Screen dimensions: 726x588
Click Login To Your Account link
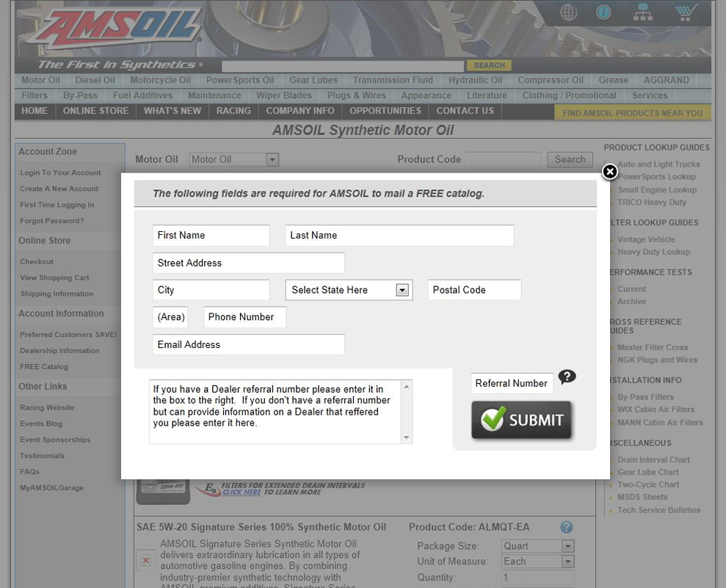(x=60, y=173)
